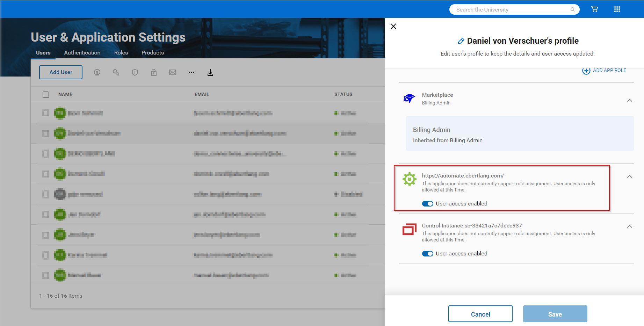Image resolution: width=644 pixels, height=326 pixels.
Task: Click the download export icon in toolbar
Action: coord(210,72)
